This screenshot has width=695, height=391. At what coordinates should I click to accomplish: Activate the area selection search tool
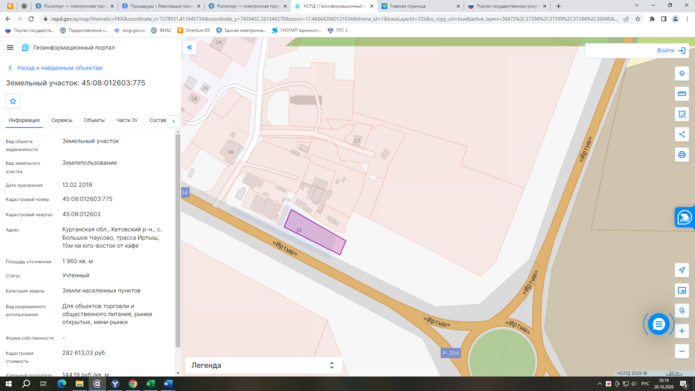pos(682,114)
